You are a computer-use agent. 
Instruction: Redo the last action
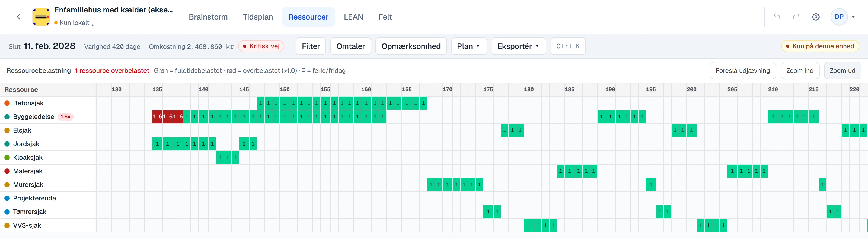point(796,17)
